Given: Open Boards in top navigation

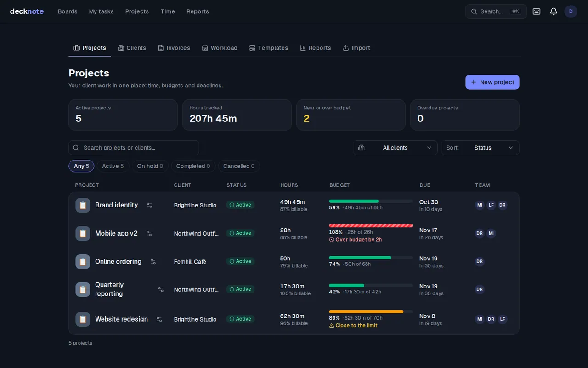Looking at the screenshot, I should (x=68, y=11).
